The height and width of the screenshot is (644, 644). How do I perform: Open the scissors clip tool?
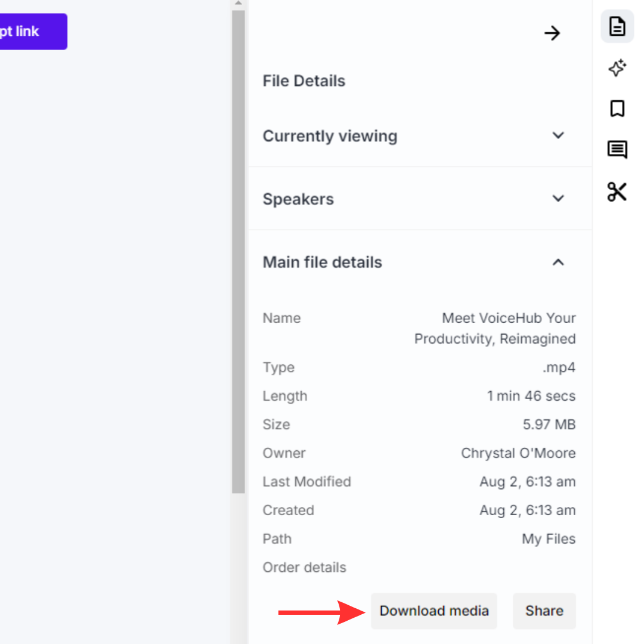[617, 191]
